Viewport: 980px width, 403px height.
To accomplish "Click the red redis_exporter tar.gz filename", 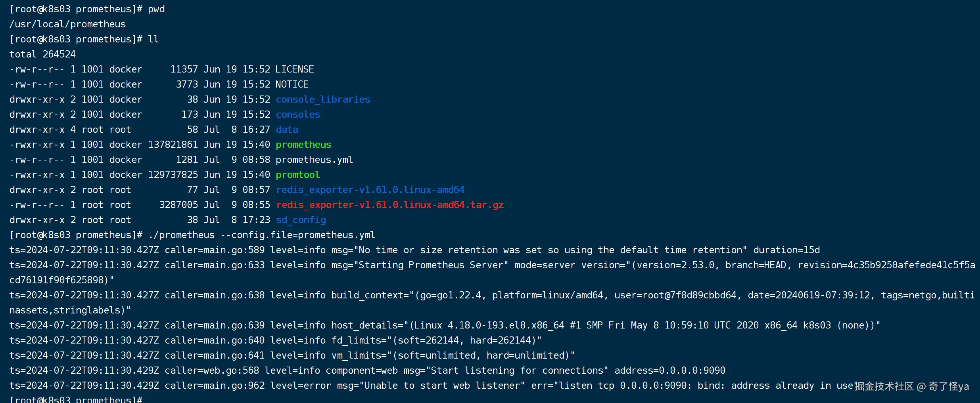I will click(389, 205).
